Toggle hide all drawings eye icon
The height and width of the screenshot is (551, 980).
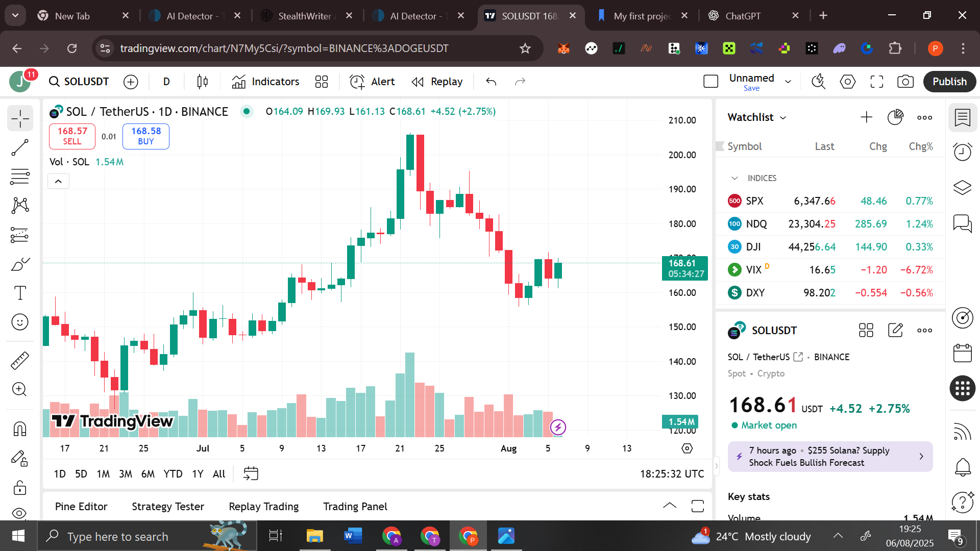point(20,513)
